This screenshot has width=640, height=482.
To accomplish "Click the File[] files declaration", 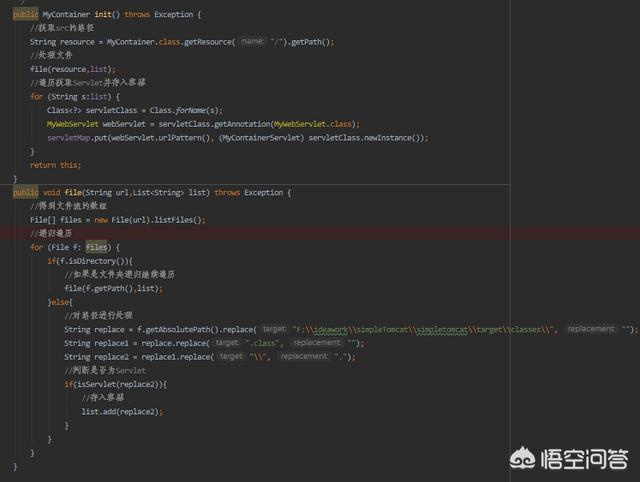I will pos(56,220).
